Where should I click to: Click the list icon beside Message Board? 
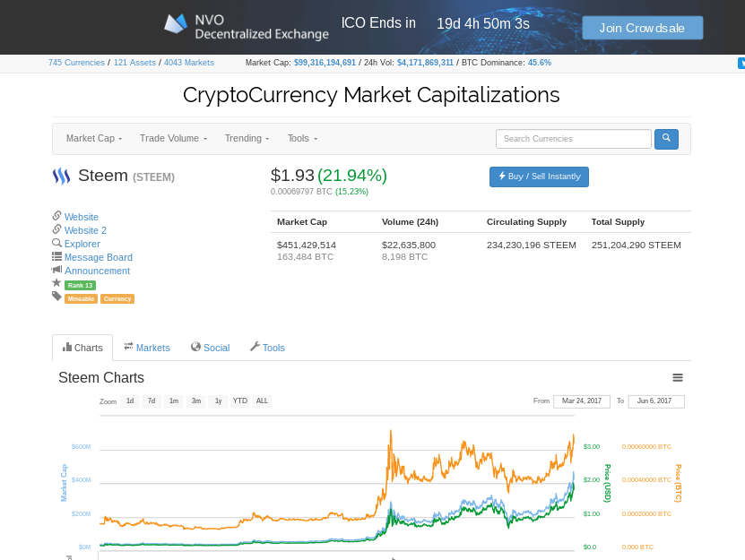57,256
